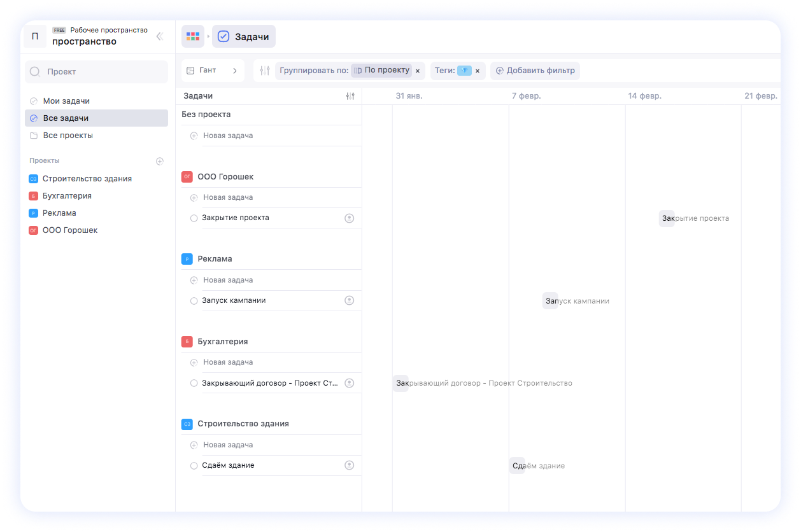Assign user to Запуск кампании task

tap(349, 300)
